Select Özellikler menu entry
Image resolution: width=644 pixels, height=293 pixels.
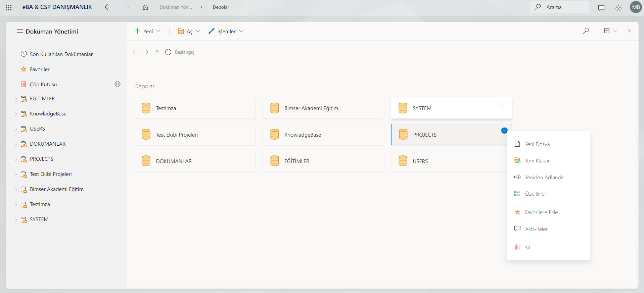(548, 194)
